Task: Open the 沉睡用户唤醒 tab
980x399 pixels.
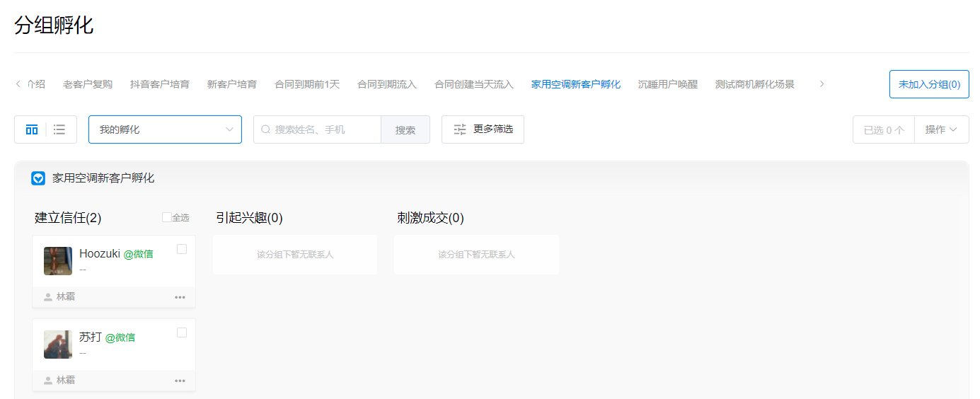Action: tap(667, 84)
